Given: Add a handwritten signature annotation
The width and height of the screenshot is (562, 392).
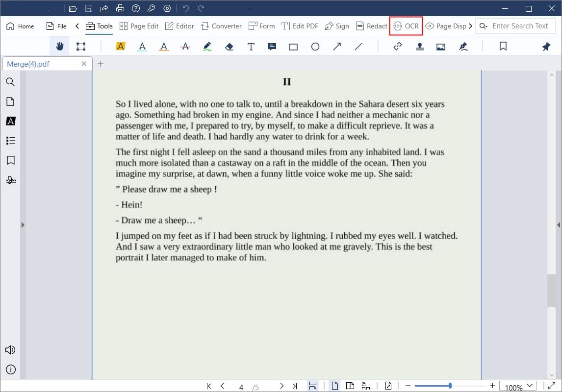Looking at the screenshot, I should coord(463,47).
